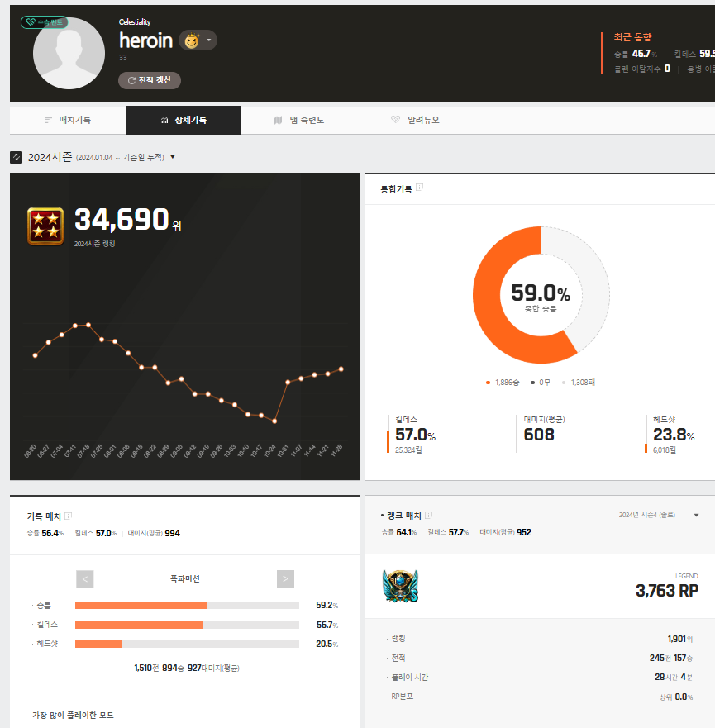Image resolution: width=715 pixels, height=728 pixels.
Task: Open the 매치기록 tab
Action: point(68,120)
